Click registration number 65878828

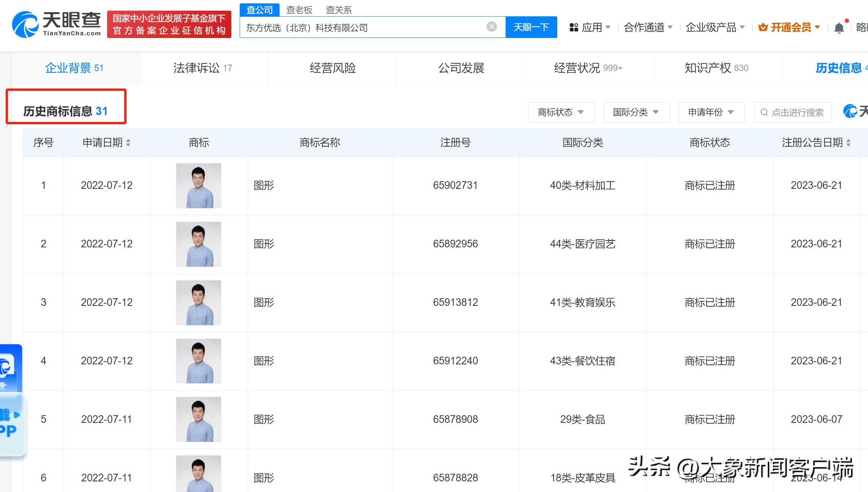click(x=455, y=478)
